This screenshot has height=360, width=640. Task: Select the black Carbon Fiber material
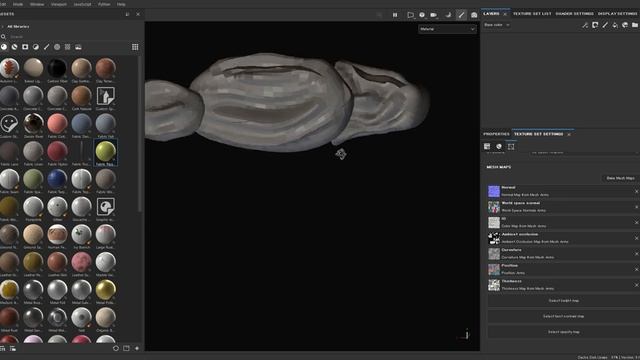coord(57,69)
